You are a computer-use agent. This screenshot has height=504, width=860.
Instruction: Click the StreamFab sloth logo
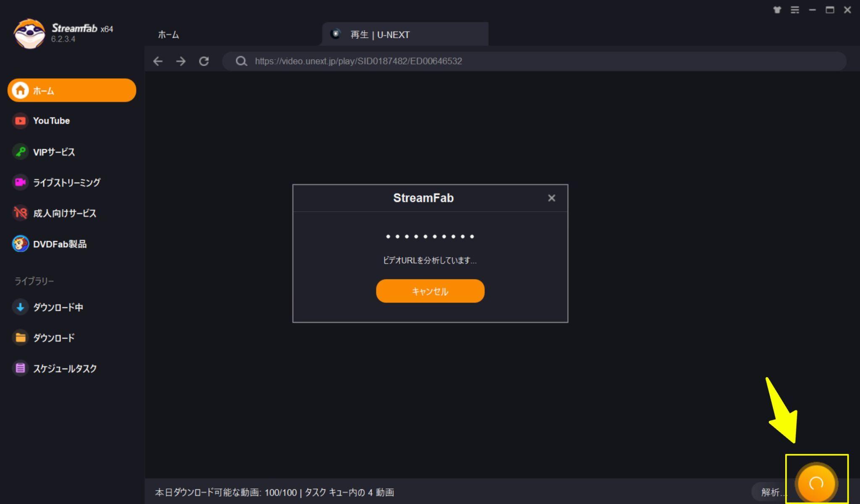click(29, 34)
